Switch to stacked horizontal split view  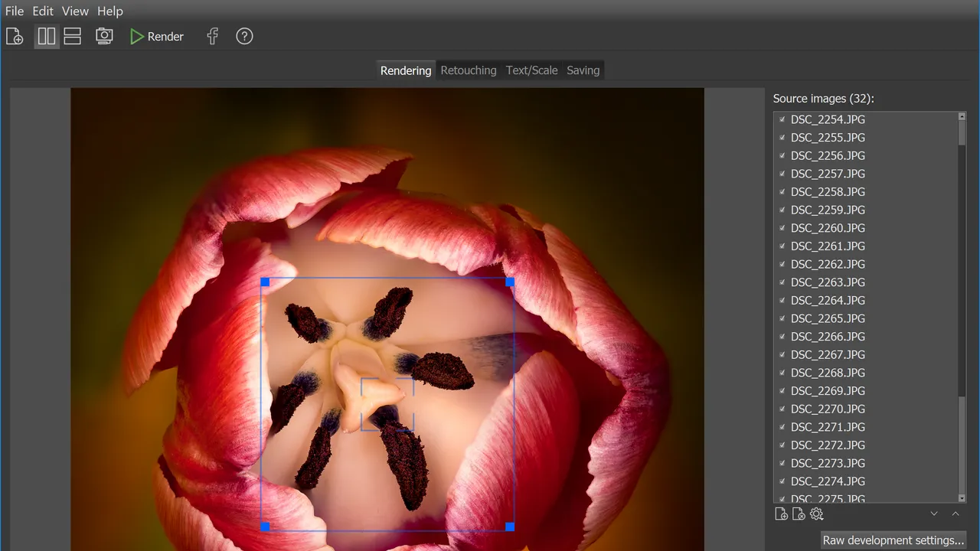73,37
